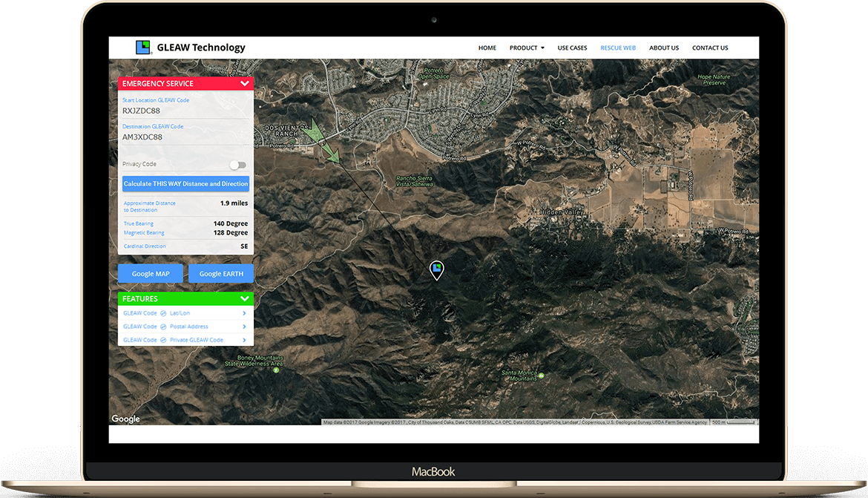Click the 140 Degree true bearing value
The width and height of the screenshot is (868, 498).
(x=231, y=224)
